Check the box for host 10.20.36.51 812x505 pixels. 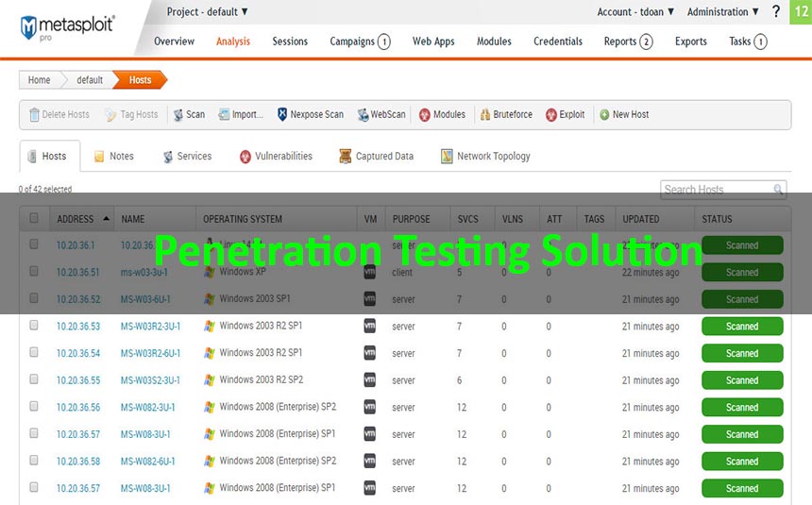[x=34, y=271]
